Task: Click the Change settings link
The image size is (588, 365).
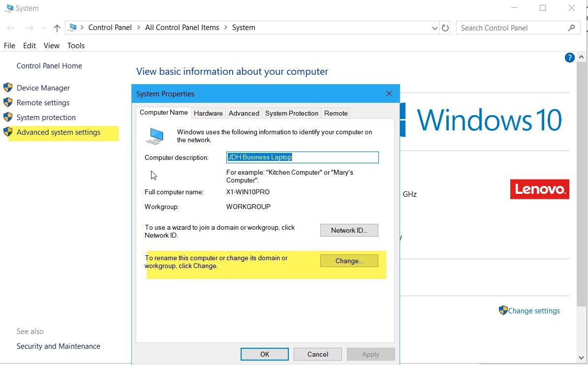Action: pyautogui.click(x=533, y=311)
